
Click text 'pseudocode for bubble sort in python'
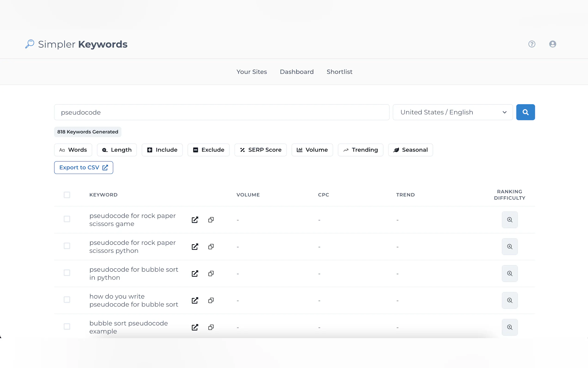(x=134, y=273)
